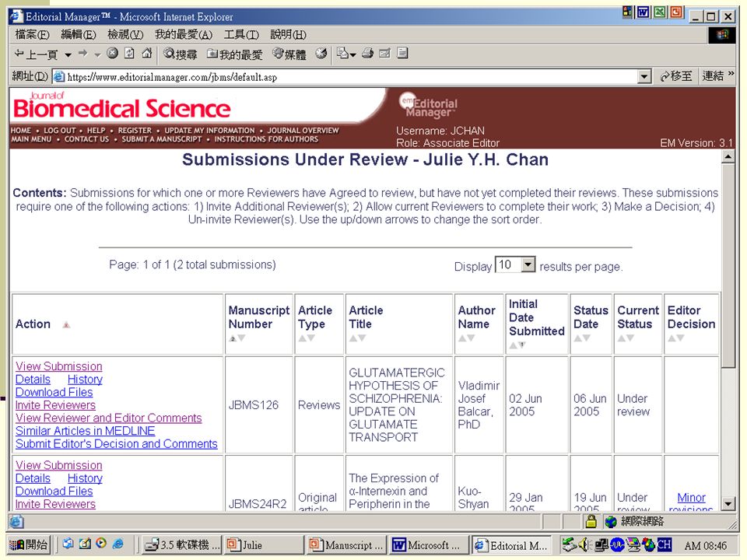Sort Author Name column ascending arrow
The image size is (747, 560).
(x=462, y=338)
